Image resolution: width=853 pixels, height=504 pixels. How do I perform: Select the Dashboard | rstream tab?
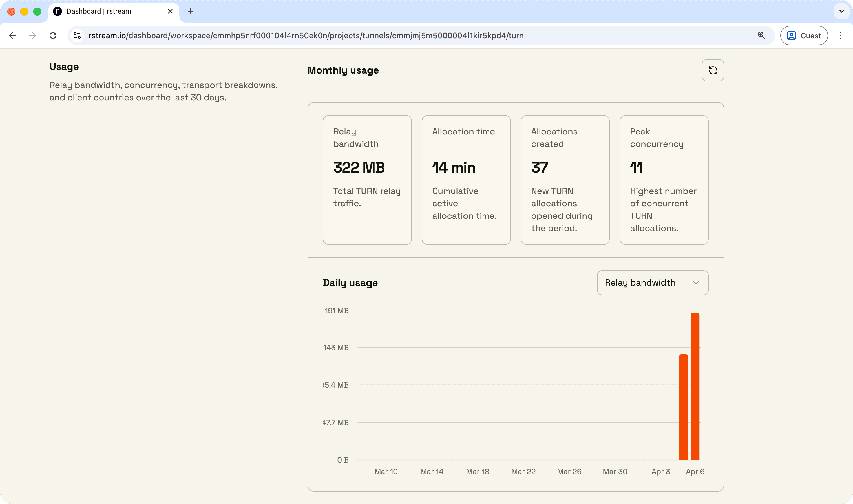[98, 12]
